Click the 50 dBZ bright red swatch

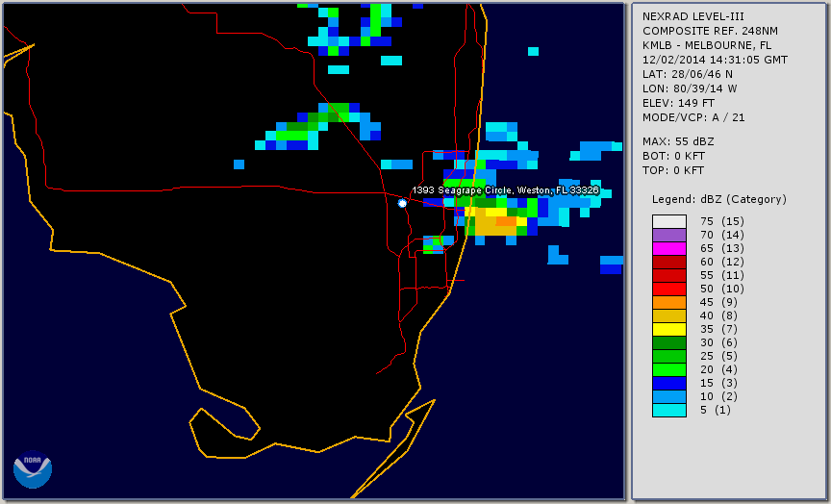point(669,289)
